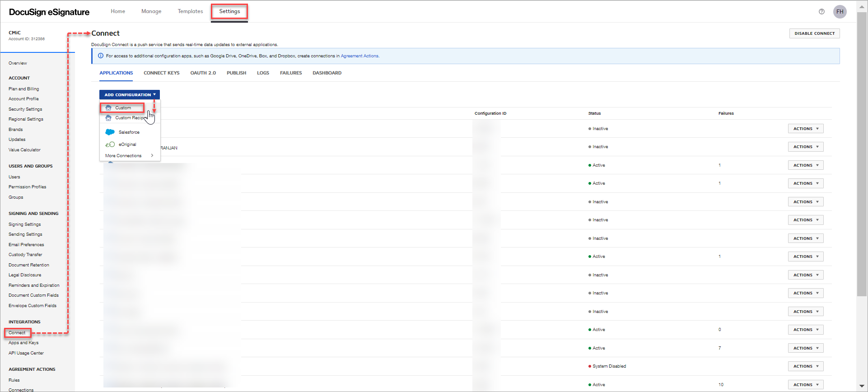Open the help question mark icon
Image resolution: width=868 pixels, height=392 pixels.
point(821,12)
